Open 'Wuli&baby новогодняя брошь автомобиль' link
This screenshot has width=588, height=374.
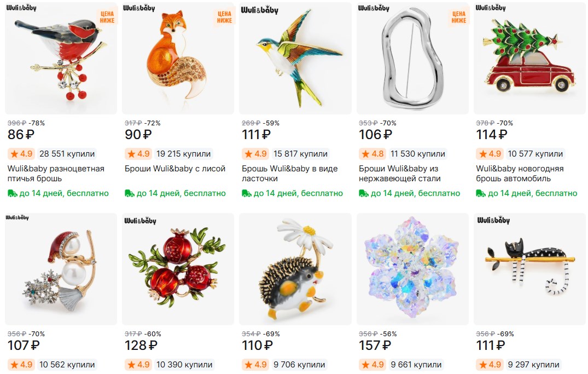pos(520,174)
